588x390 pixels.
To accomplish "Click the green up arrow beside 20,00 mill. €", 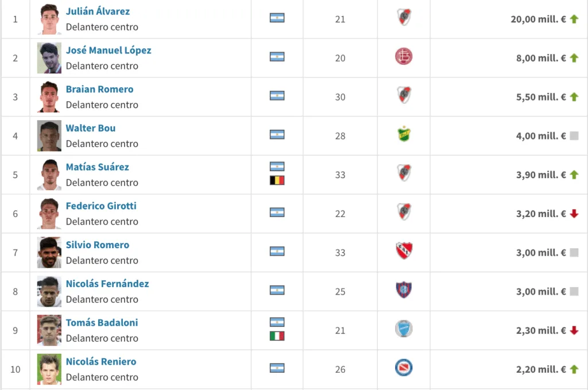I will tap(574, 19).
